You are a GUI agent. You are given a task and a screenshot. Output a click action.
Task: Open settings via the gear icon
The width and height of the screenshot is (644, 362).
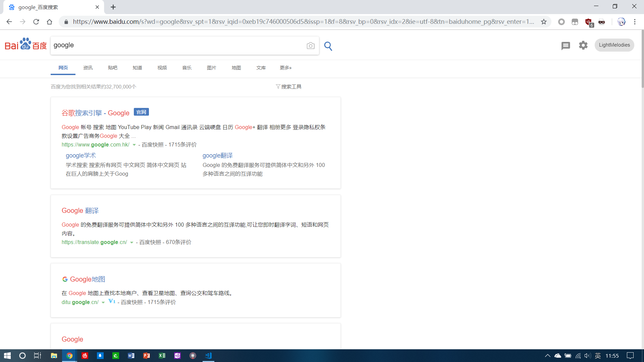pyautogui.click(x=583, y=45)
